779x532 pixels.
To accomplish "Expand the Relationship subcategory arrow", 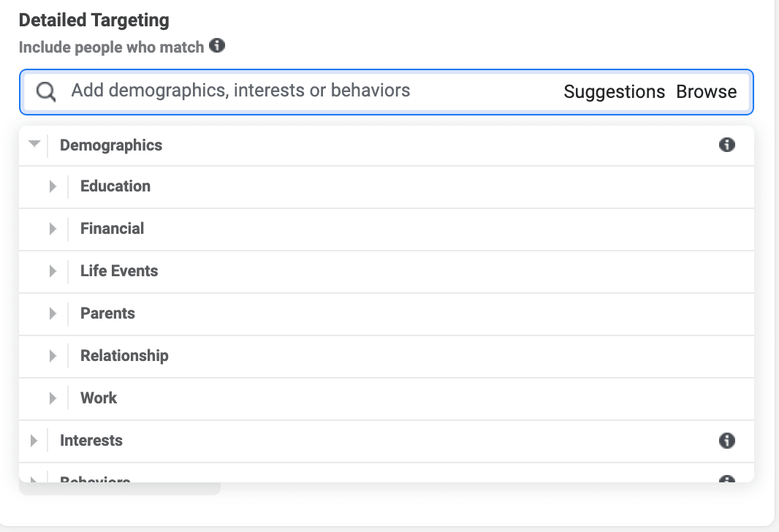I will click(53, 356).
